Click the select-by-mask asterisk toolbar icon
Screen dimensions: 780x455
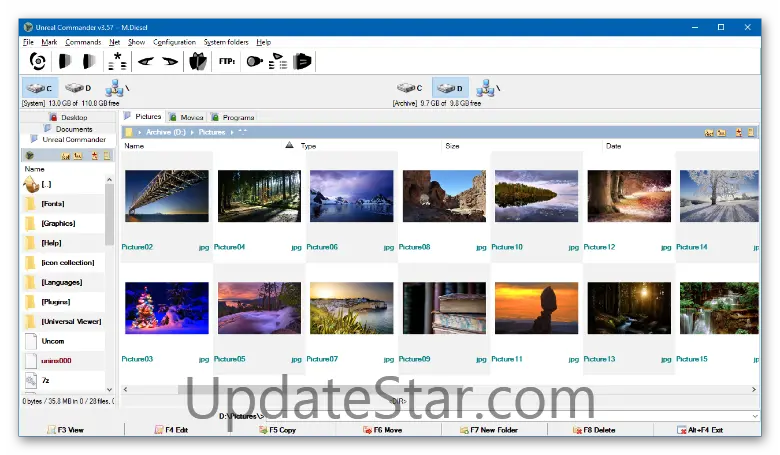click(x=117, y=61)
